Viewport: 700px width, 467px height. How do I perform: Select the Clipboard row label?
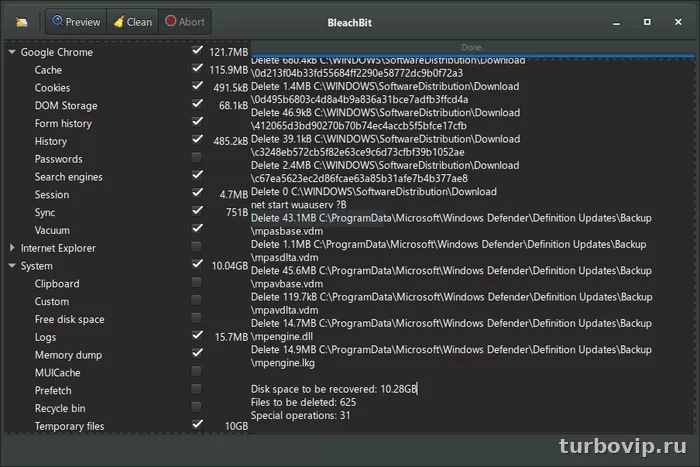(x=57, y=284)
